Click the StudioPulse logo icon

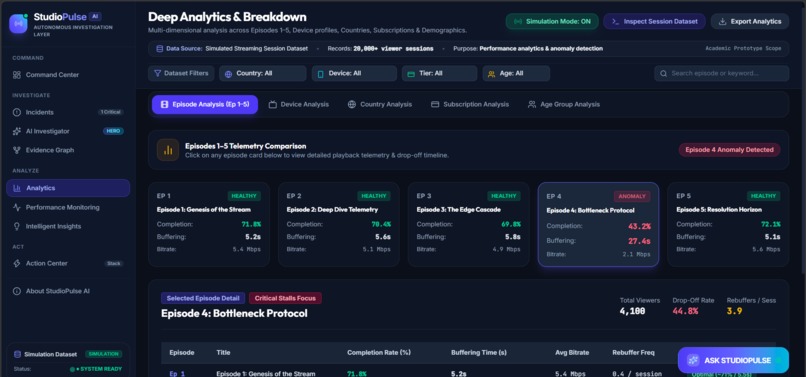coord(19,24)
